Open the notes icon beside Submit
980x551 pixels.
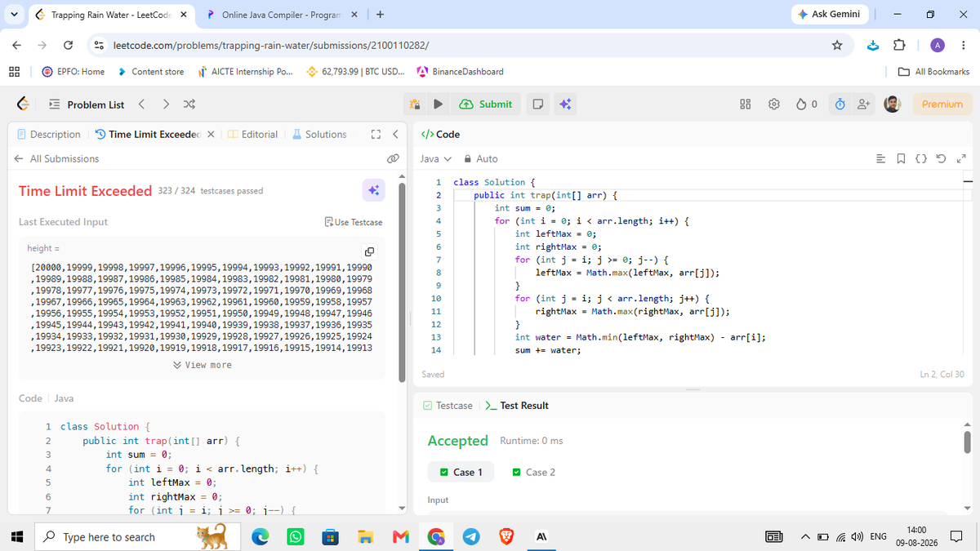click(x=537, y=104)
